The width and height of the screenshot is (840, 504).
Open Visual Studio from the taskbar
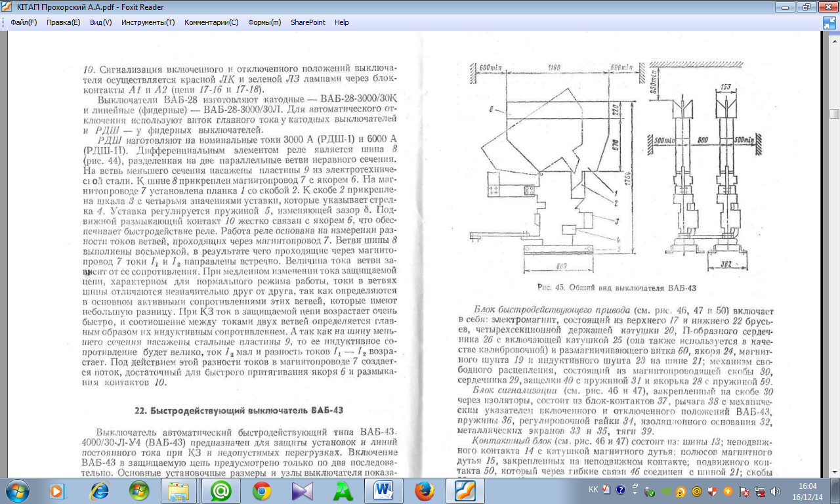tap(303, 490)
